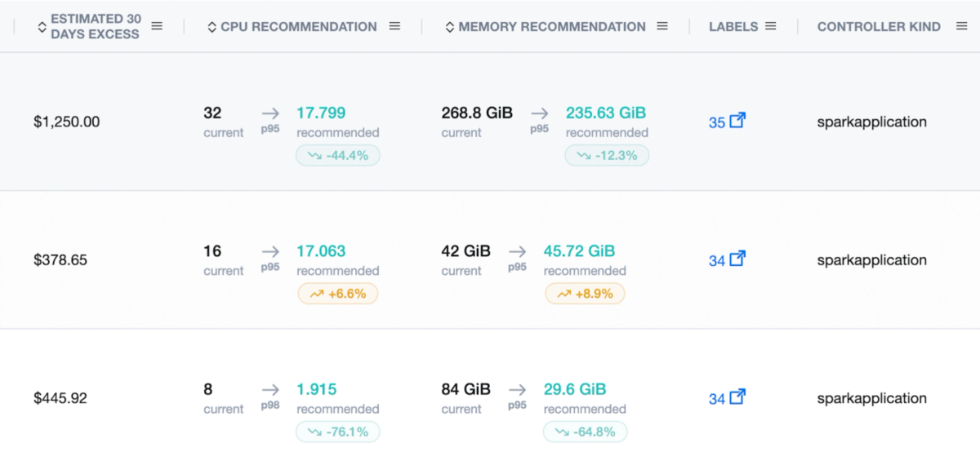The image size is (980, 461).
Task: Click the +8.9% memory increase badge
Action: point(585,294)
